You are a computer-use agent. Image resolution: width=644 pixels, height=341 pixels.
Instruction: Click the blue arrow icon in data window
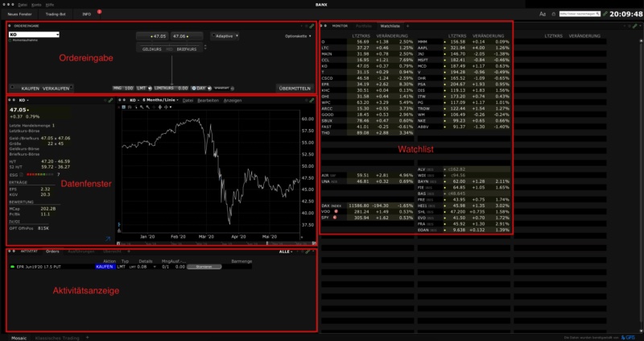pos(109,239)
